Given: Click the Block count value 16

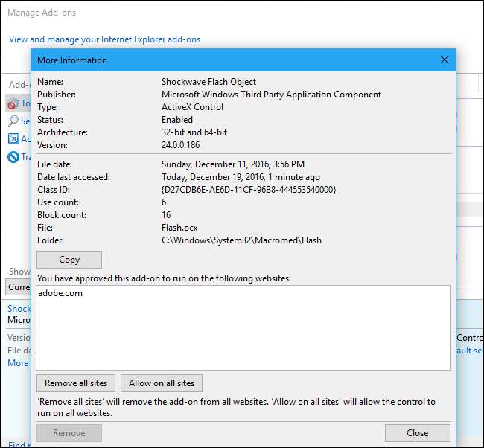Looking at the screenshot, I should point(166,215).
